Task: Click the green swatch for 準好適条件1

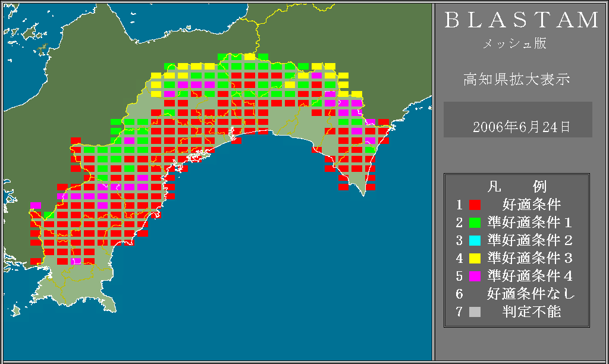Action: (475, 222)
